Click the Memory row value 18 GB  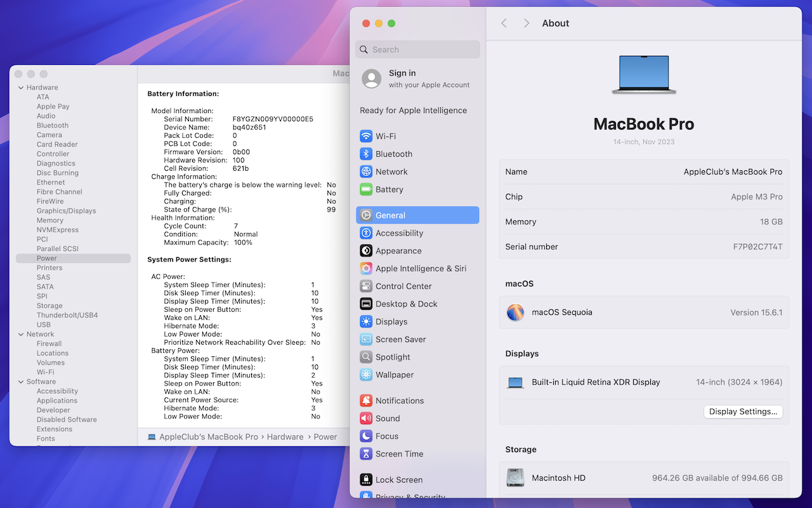click(771, 222)
